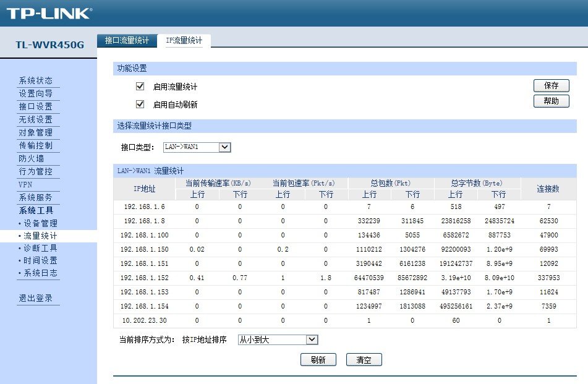588x384 pixels.
Task: Click the 刷新 button to refresh statistics
Action: [x=318, y=359]
